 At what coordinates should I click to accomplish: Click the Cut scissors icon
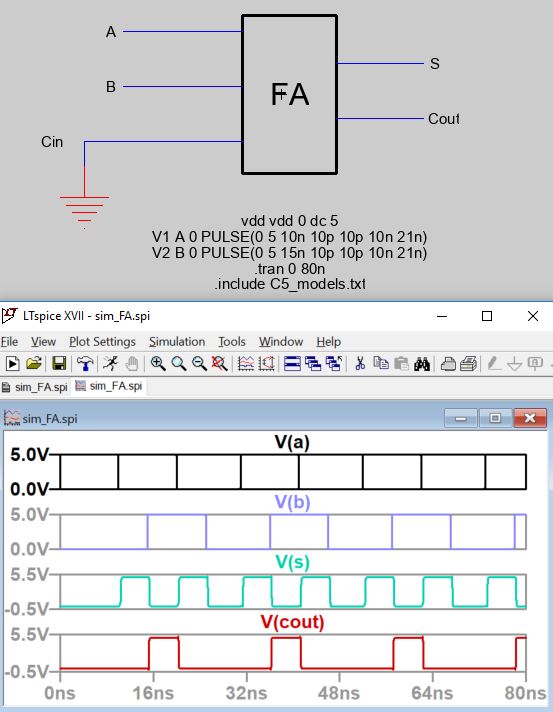[x=360, y=363]
